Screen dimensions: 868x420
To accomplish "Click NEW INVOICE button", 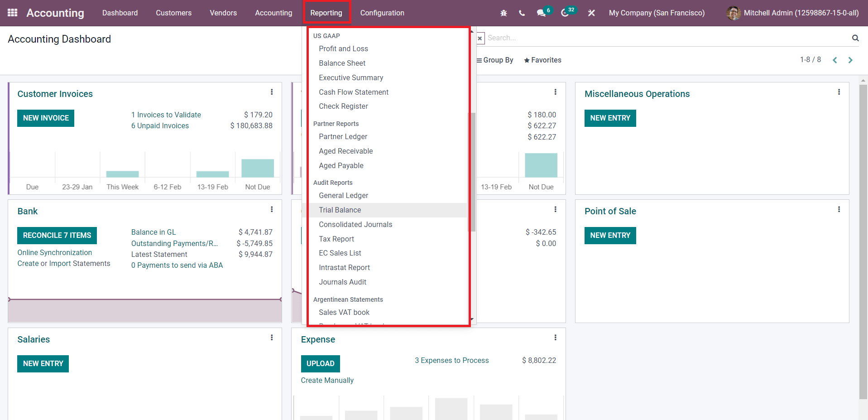I will [x=46, y=118].
